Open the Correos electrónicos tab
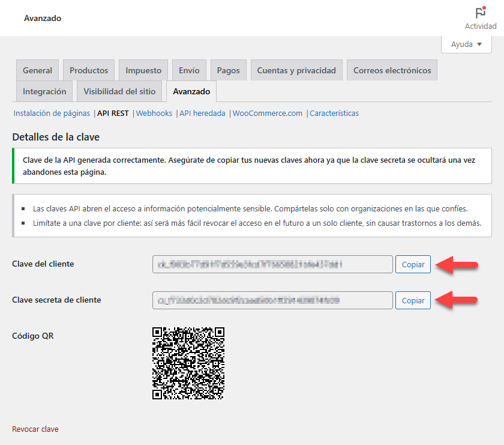 tap(392, 70)
